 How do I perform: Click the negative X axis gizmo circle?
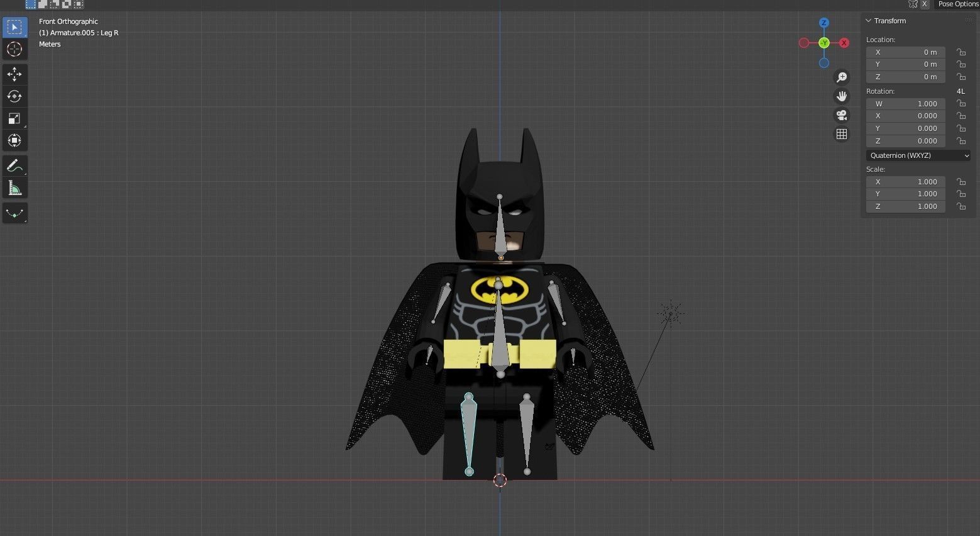click(x=804, y=43)
